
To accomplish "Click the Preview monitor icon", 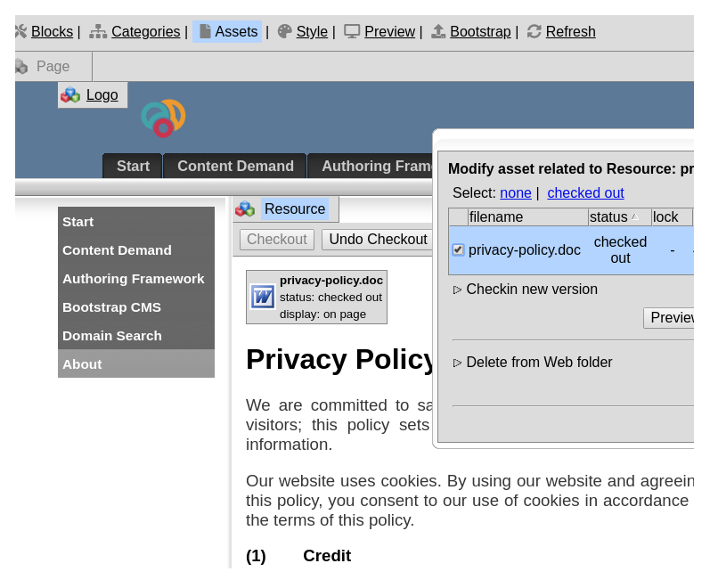I will pos(353,31).
